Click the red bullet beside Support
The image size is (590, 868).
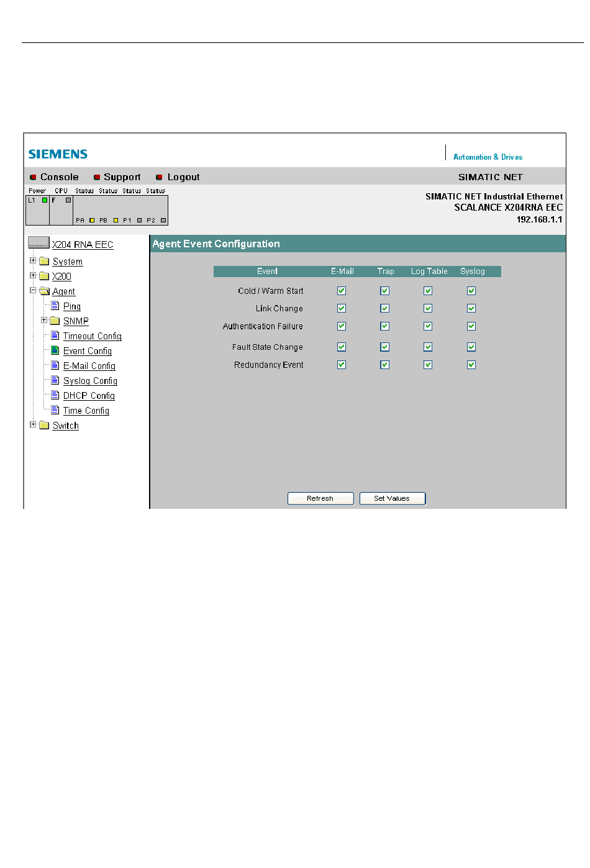[97, 177]
